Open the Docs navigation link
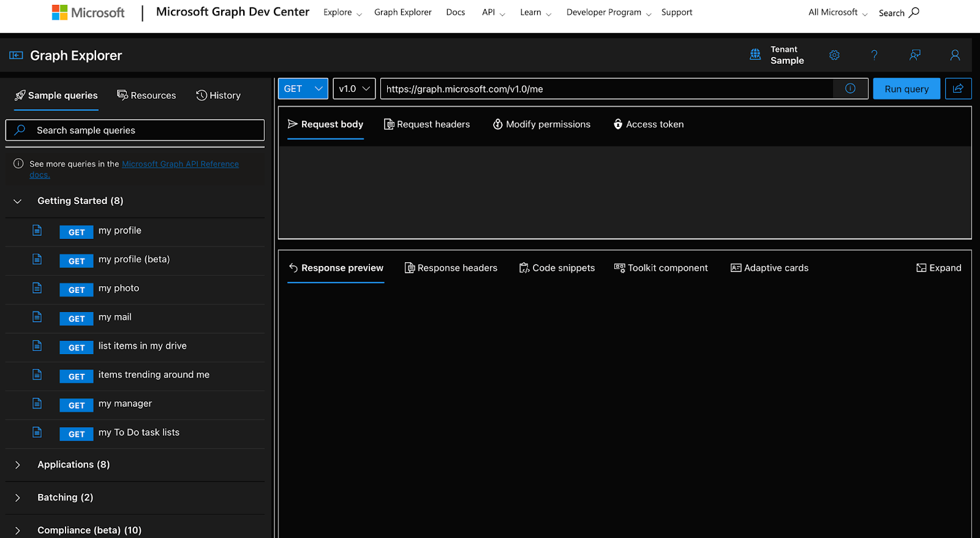 click(x=456, y=12)
